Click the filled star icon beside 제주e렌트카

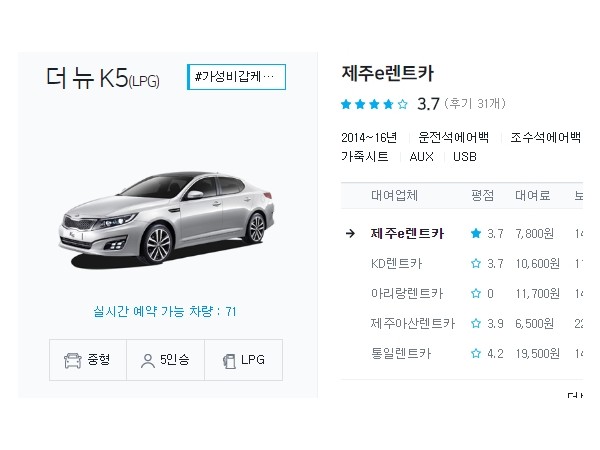(476, 233)
